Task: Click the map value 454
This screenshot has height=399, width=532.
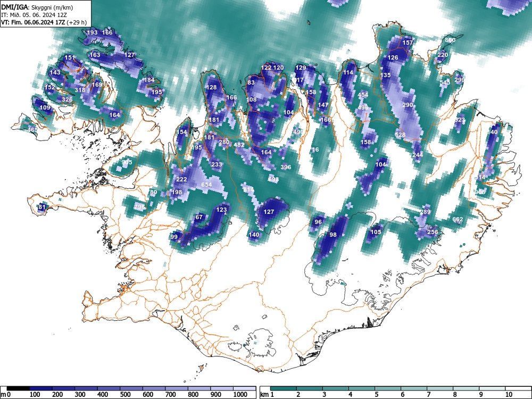Action: (363, 95)
